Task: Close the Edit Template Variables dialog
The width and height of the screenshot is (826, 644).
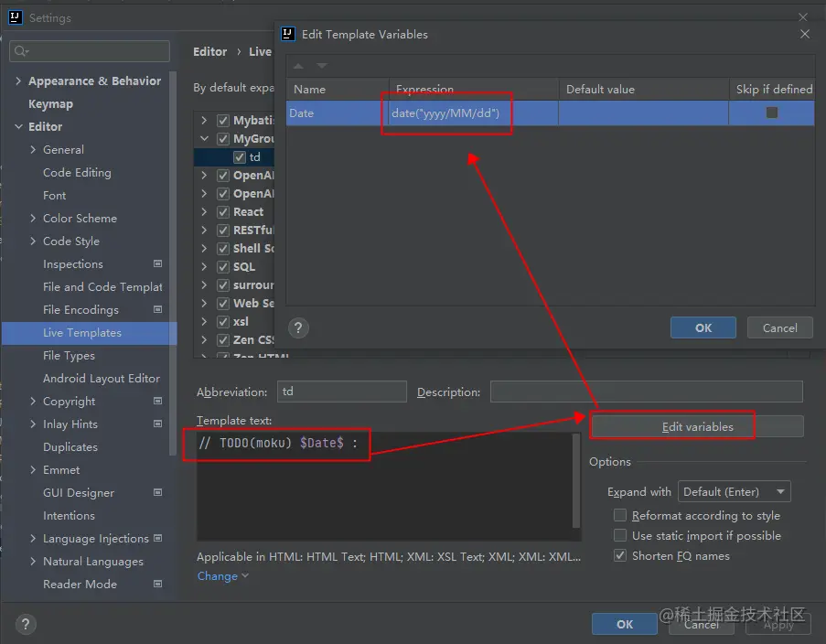Action: click(805, 34)
